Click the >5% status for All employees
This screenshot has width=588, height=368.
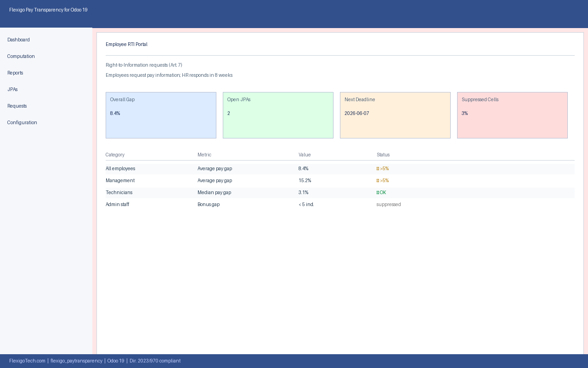383,169
